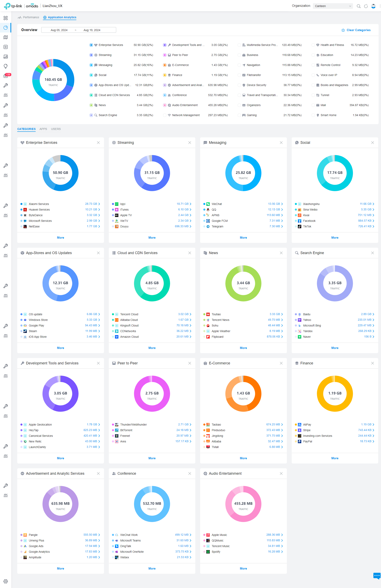Select the Application Analytics tab
381x588 pixels.
click(x=60, y=17)
